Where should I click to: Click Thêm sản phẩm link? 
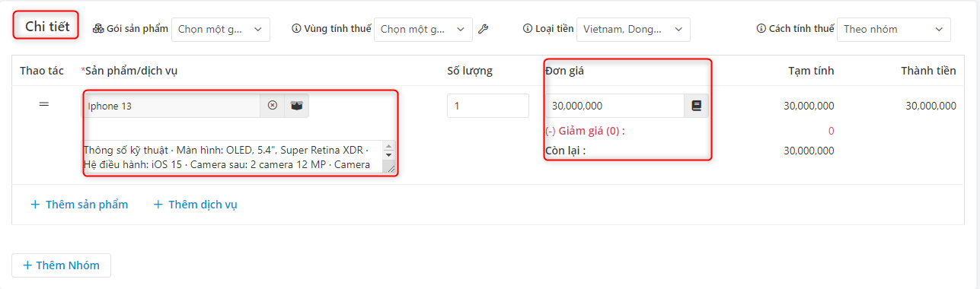(79, 205)
